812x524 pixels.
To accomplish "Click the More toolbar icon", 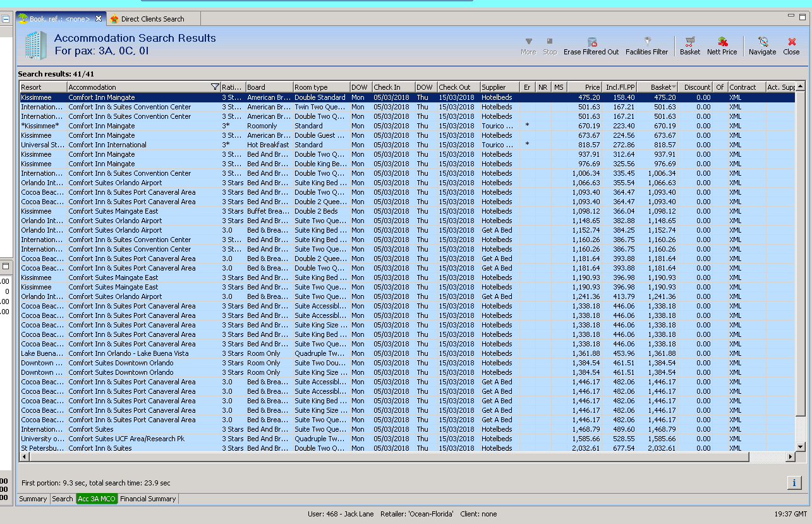I will (x=528, y=46).
